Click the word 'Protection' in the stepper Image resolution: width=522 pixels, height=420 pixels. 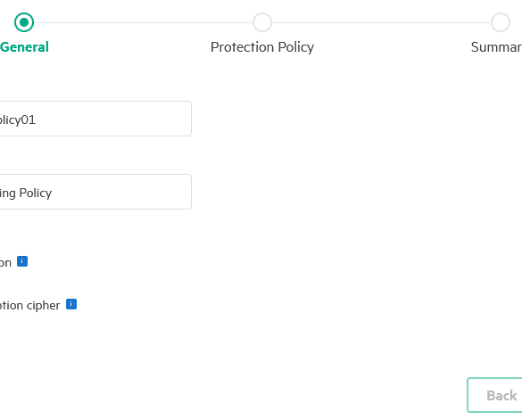click(243, 47)
